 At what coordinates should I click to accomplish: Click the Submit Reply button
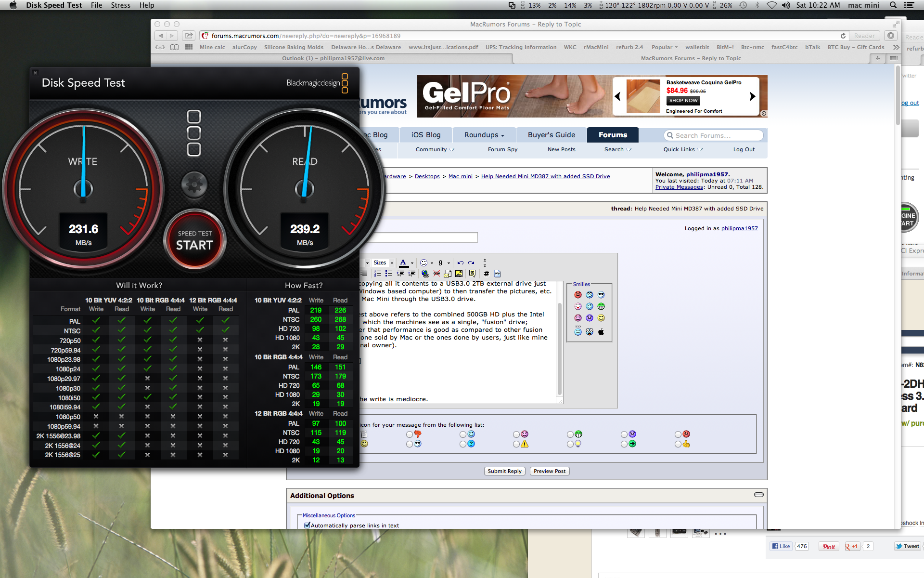click(x=504, y=471)
